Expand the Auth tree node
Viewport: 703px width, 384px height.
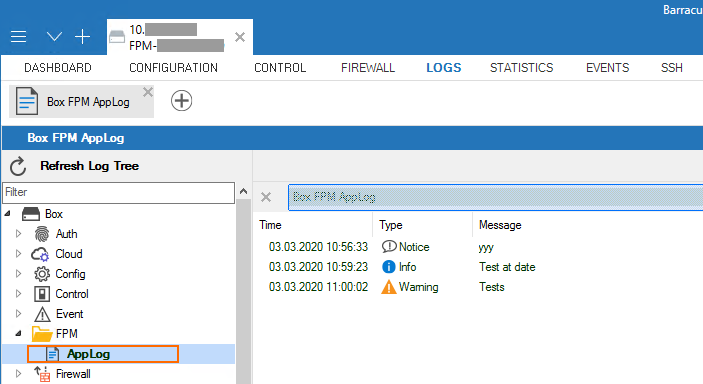click(x=18, y=234)
